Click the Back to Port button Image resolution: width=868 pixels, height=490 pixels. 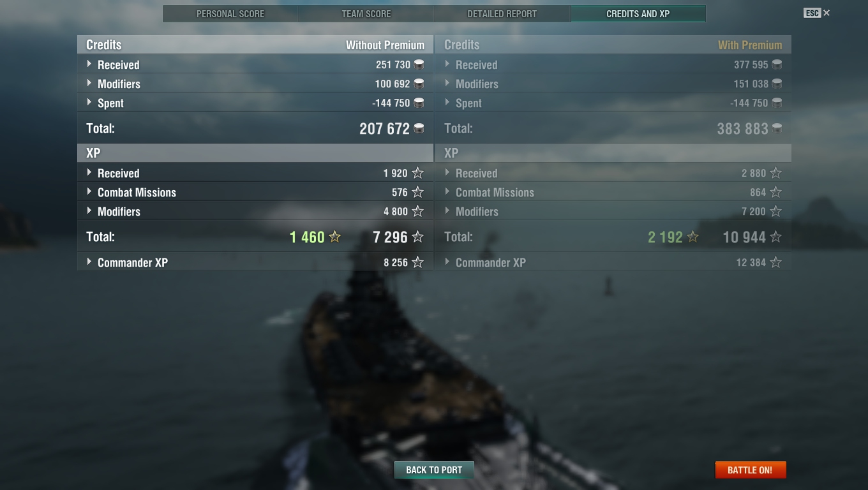tap(434, 470)
